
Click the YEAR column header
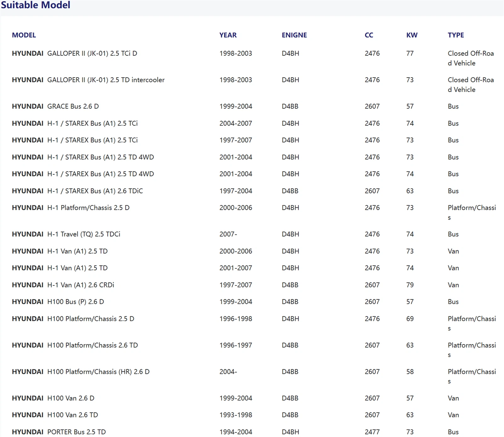pos(228,35)
